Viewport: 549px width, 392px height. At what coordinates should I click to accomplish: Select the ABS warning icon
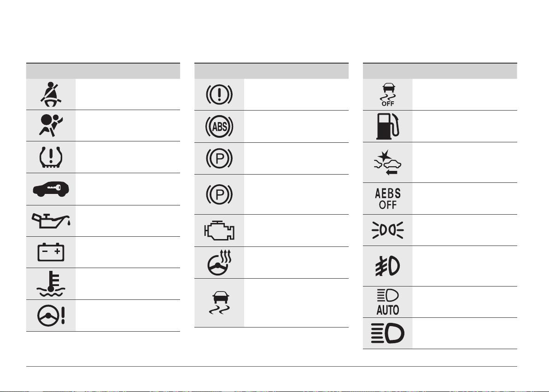click(x=219, y=126)
